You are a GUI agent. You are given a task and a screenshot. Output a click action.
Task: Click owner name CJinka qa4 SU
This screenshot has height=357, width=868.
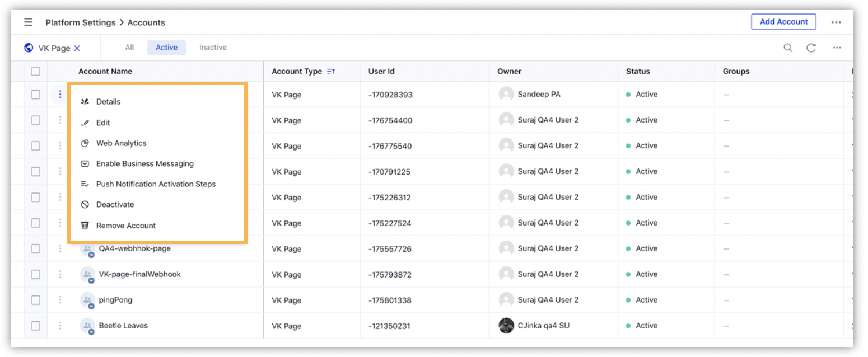[543, 326]
